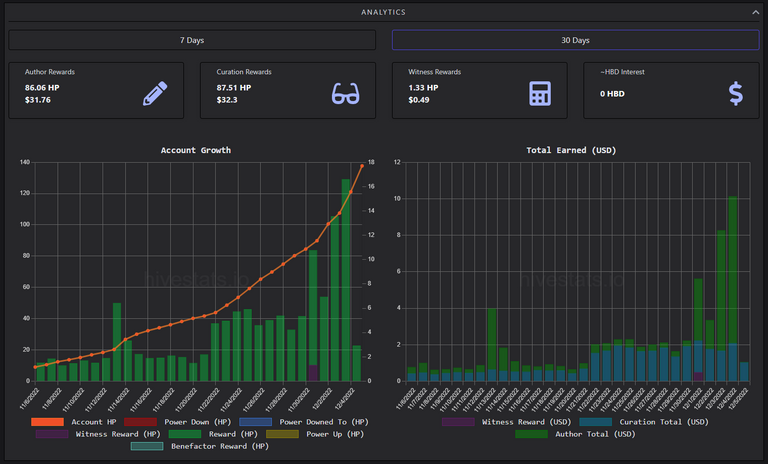Image resolution: width=768 pixels, height=464 pixels.
Task: Click the Author Rewards card label
Action: pos(50,72)
